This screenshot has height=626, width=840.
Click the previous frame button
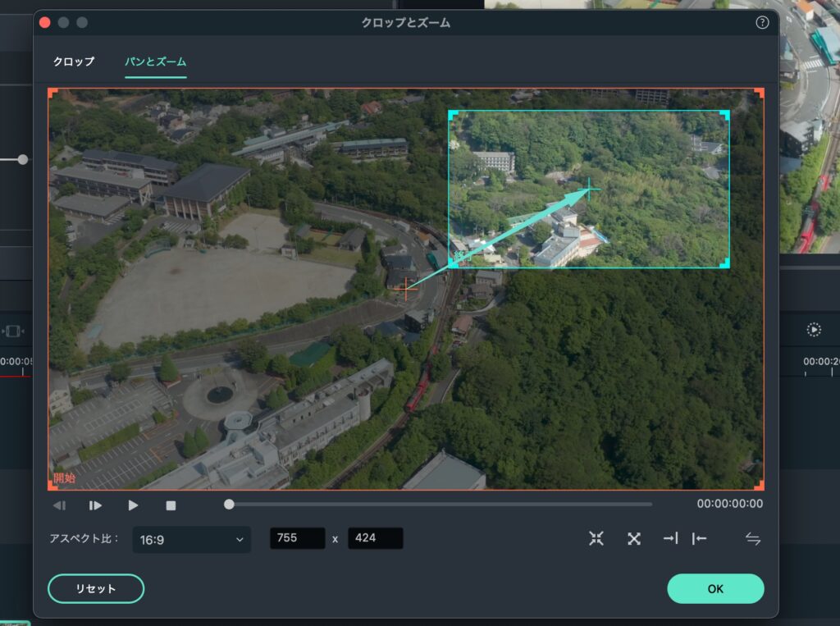pos(59,505)
